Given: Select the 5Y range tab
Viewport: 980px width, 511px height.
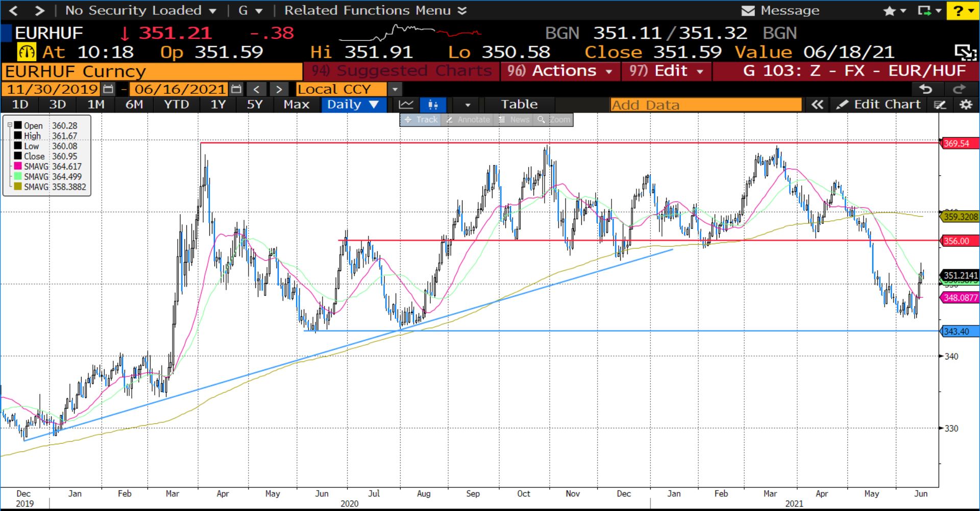Looking at the screenshot, I should [x=255, y=105].
